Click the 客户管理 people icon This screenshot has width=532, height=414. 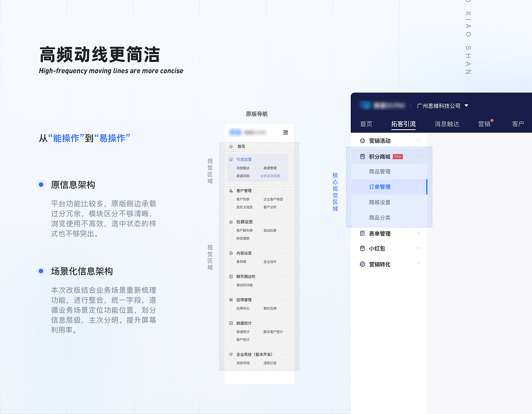231,190
